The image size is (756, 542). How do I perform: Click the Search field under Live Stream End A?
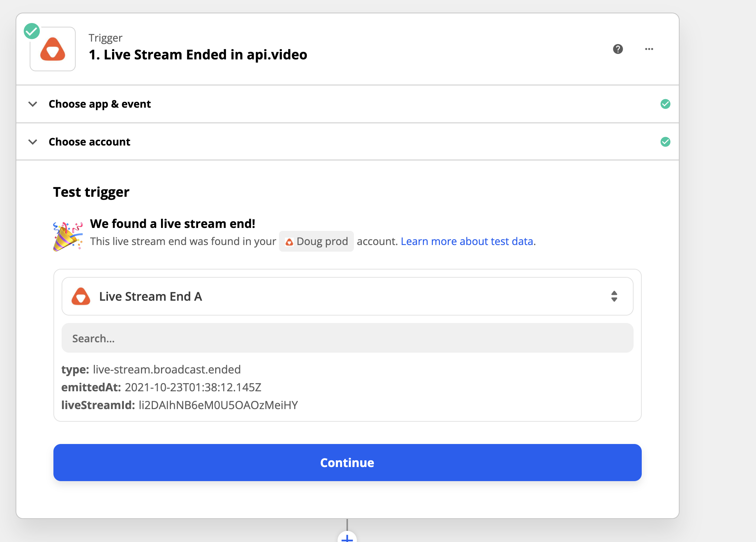point(347,338)
